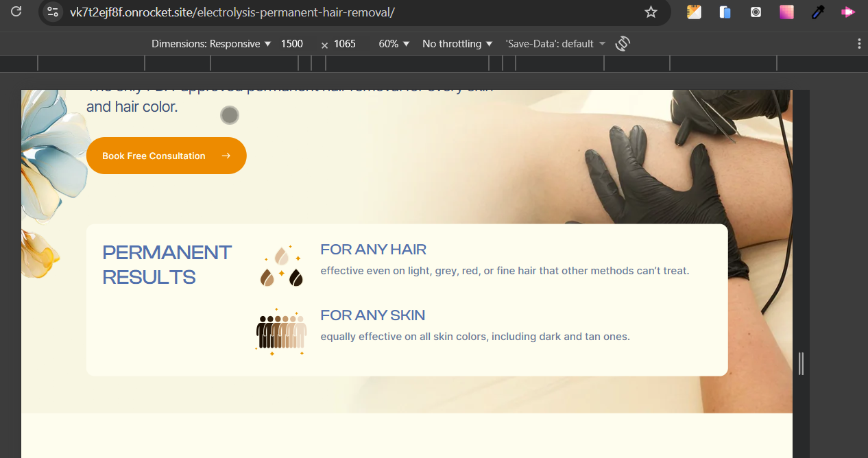Screen dimensions: 868x458
Task: Open the blue pages extension icon
Action: [x=725, y=12]
